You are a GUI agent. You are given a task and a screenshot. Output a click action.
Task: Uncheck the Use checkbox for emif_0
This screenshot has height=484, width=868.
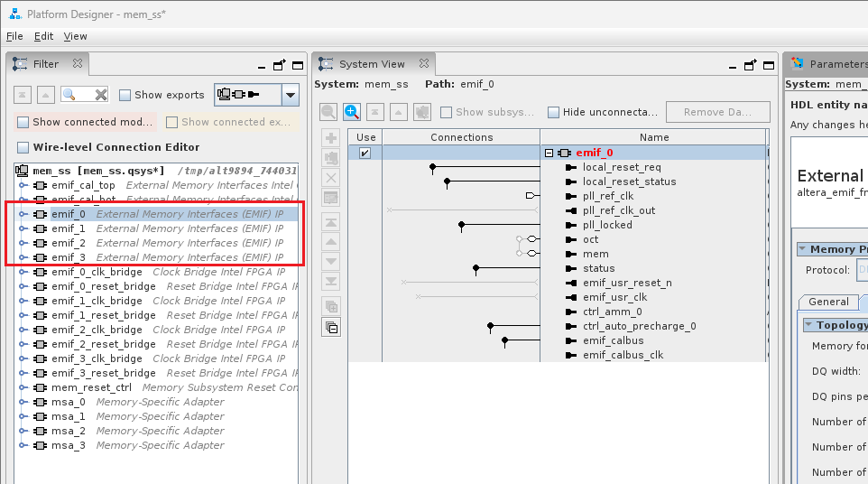point(365,153)
